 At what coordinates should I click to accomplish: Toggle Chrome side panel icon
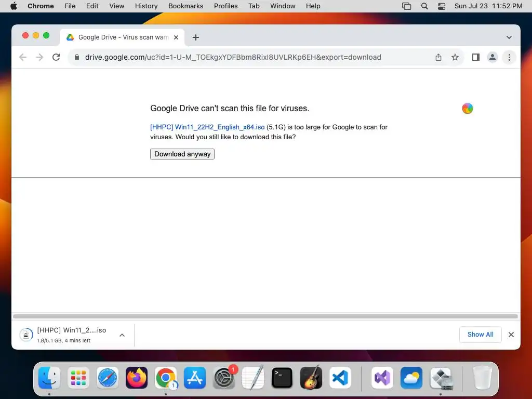click(476, 57)
